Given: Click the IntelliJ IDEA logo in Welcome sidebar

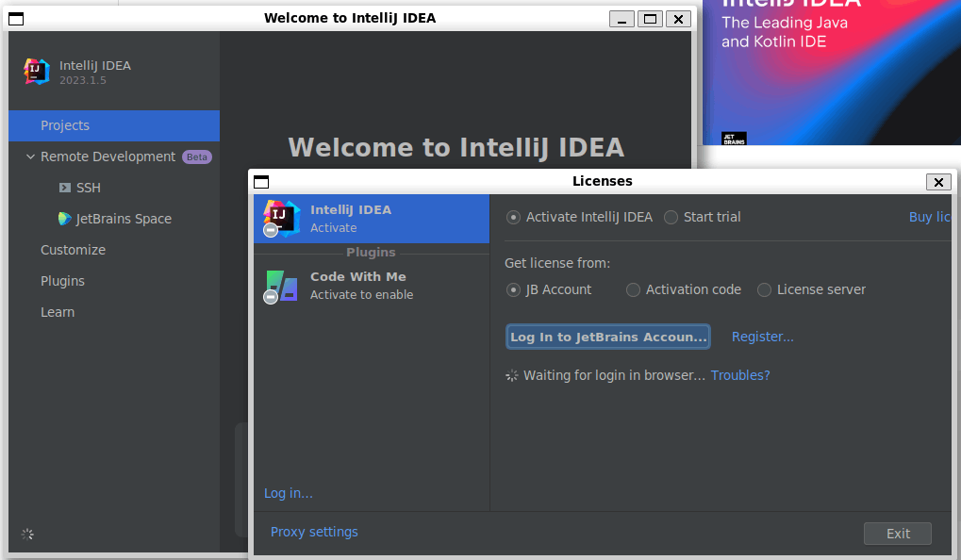Looking at the screenshot, I should pyautogui.click(x=36, y=72).
